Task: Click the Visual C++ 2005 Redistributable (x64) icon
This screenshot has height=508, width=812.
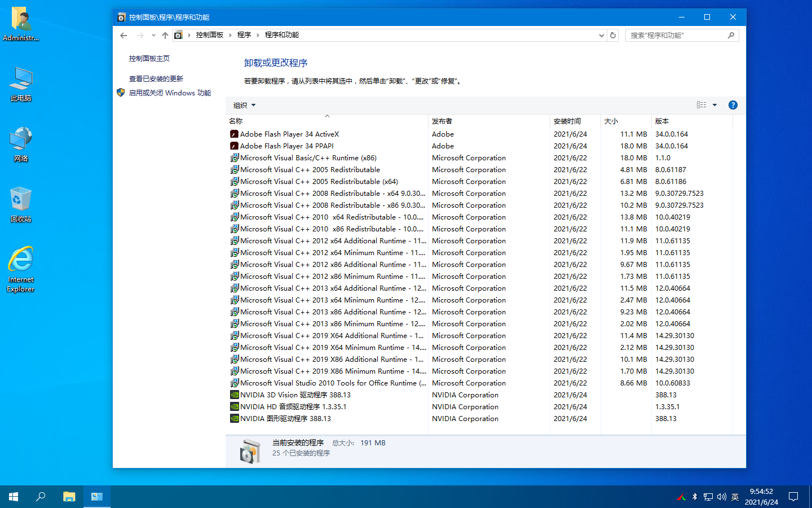Action: pos(234,182)
